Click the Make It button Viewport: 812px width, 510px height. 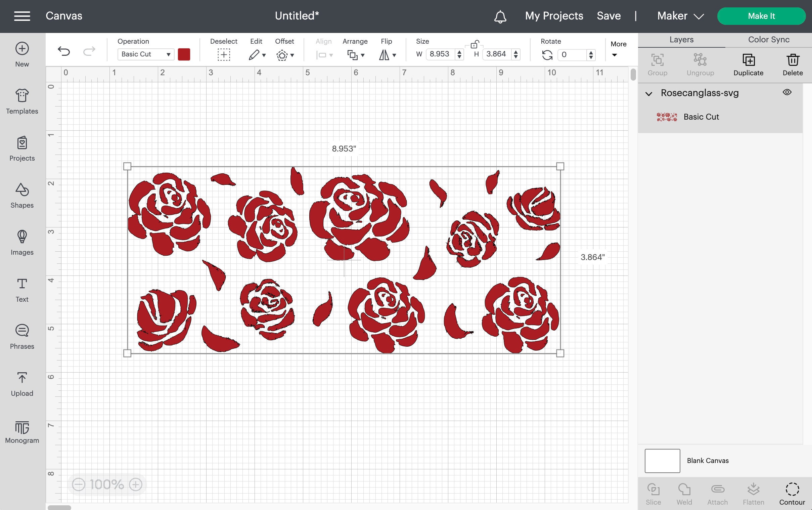761,16
